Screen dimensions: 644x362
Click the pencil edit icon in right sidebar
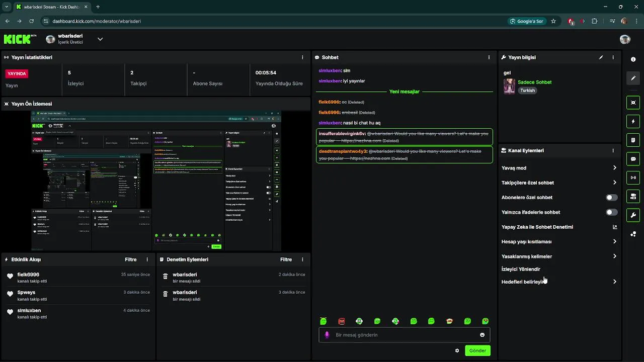pos(633,78)
